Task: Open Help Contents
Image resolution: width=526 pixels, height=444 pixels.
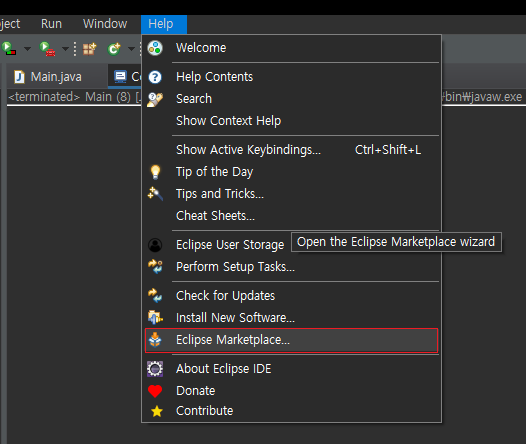Action: (x=292, y=77)
